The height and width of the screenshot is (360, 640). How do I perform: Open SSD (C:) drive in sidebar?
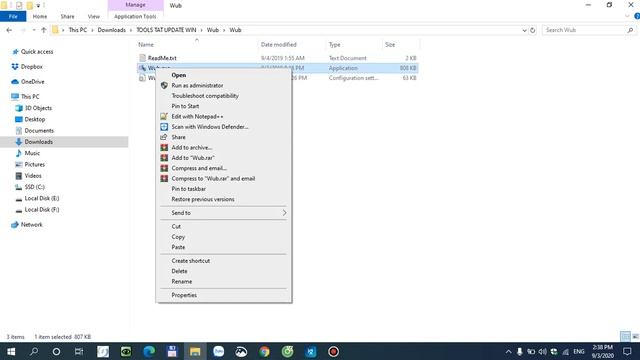(34, 187)
